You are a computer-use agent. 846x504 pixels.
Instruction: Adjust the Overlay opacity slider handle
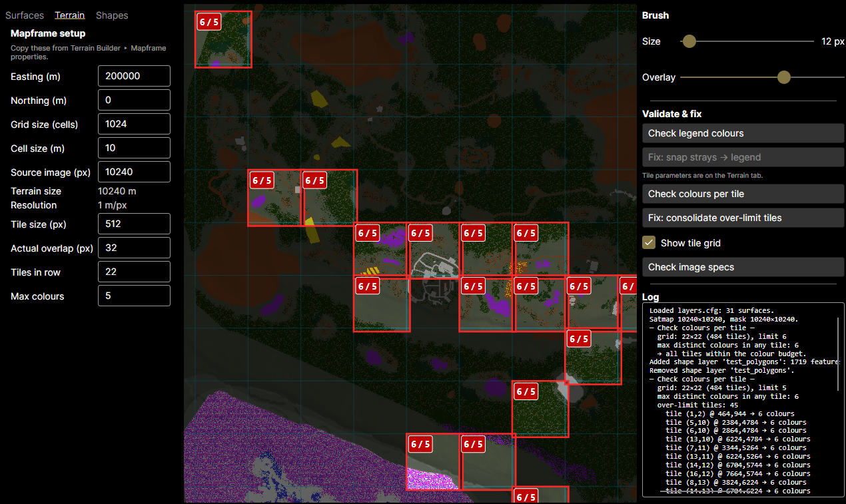784,77
